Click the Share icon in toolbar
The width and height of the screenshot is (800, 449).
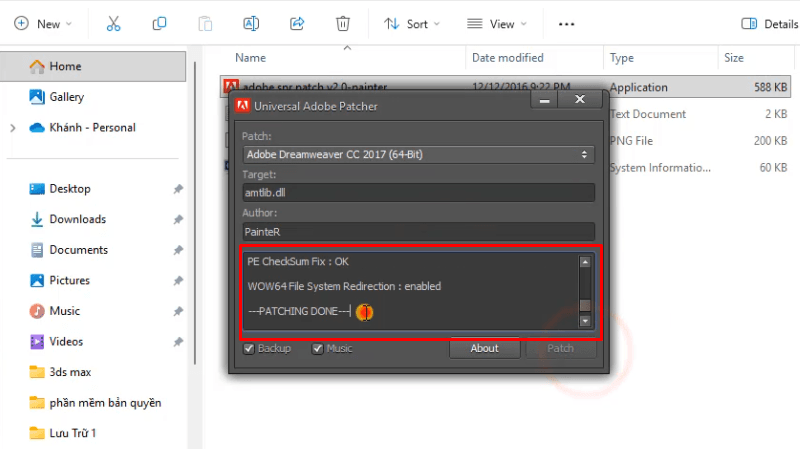[297, 23]
